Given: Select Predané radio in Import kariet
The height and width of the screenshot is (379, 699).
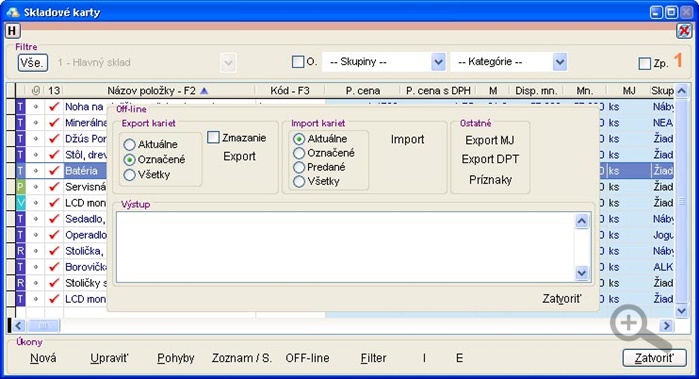Looking at the screenshot, I should (299, 167).
